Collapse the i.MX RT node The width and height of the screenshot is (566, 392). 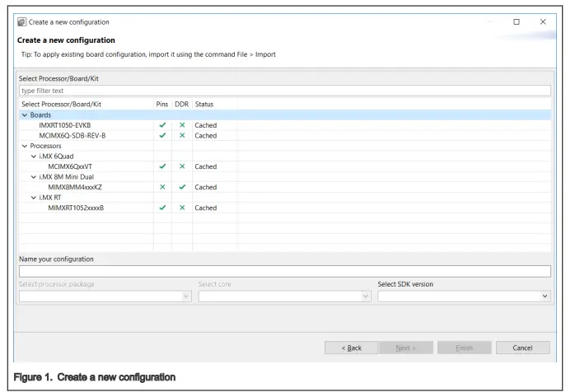34,198
